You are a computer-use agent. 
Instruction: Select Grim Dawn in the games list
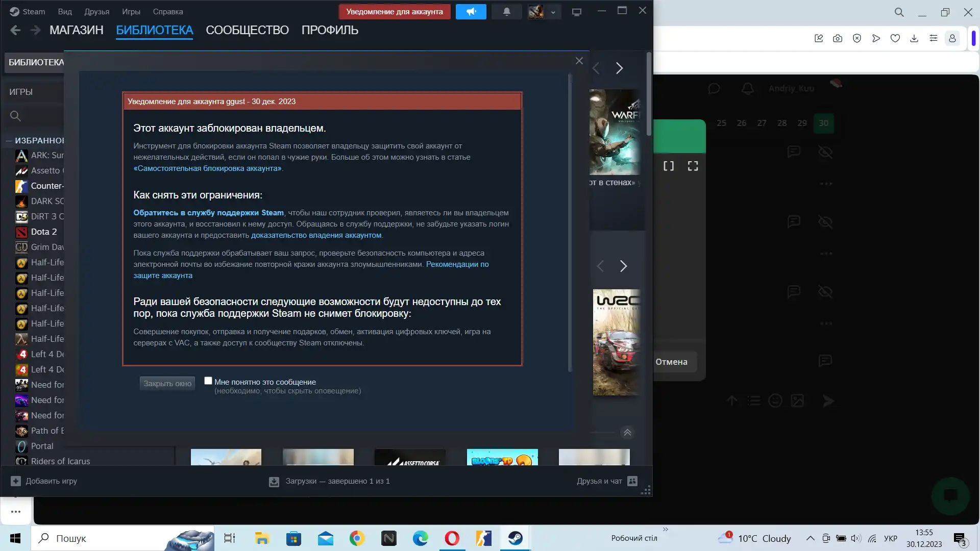click(40, 247)
